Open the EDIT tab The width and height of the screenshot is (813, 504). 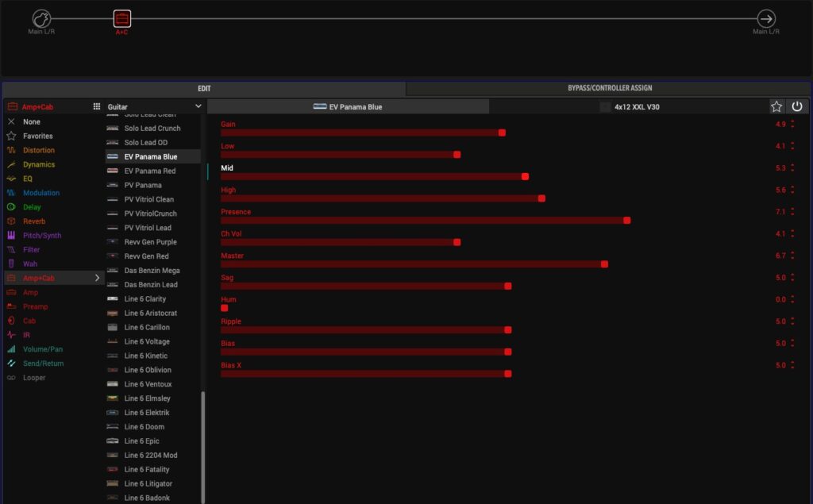tap(204, 88)
